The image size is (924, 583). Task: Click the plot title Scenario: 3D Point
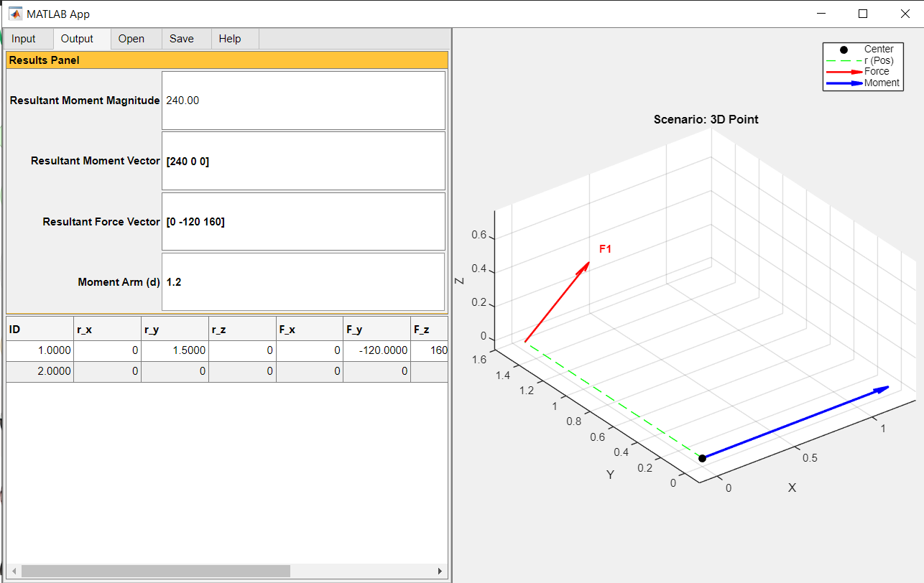(706, 119)
